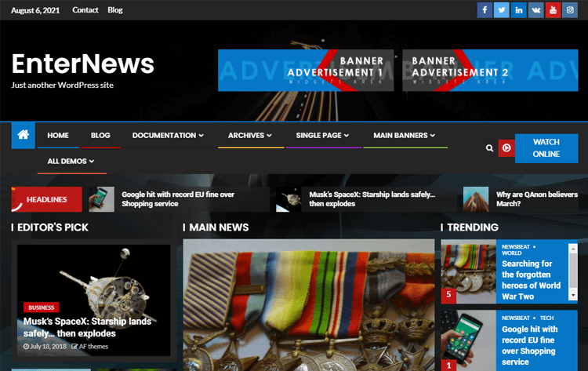The image size is (588, 371).
Task: Click the main news medals image
Action: [x=309, y=305]
